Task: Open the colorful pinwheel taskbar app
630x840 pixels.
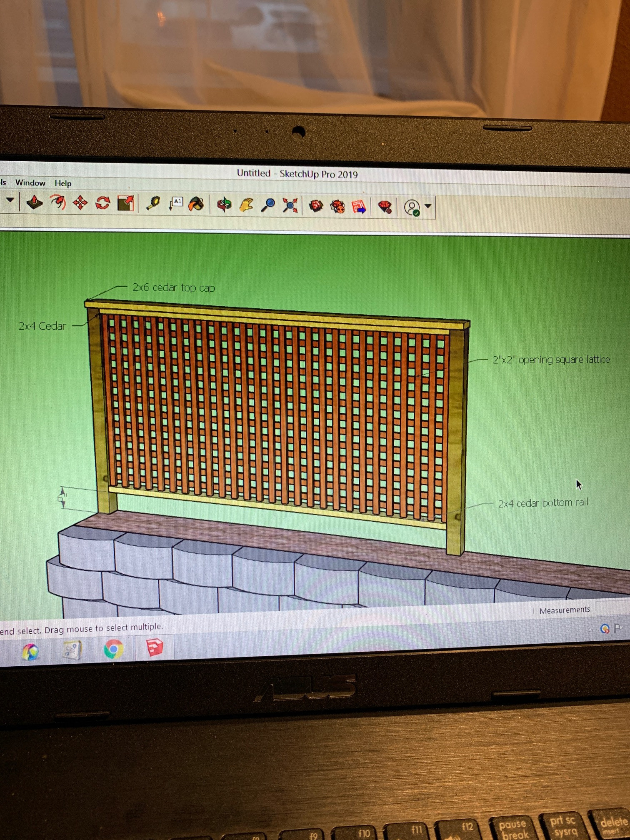Action: [x=30, y=652]
